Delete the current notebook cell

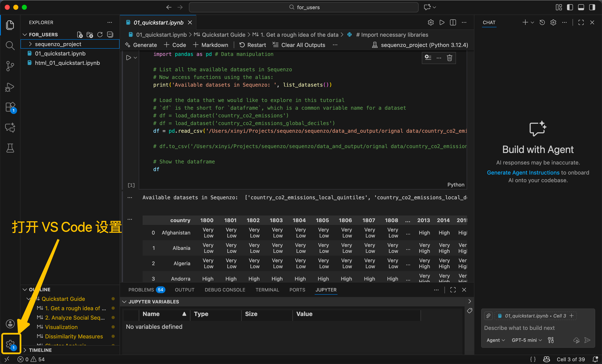tap(449, 58)
